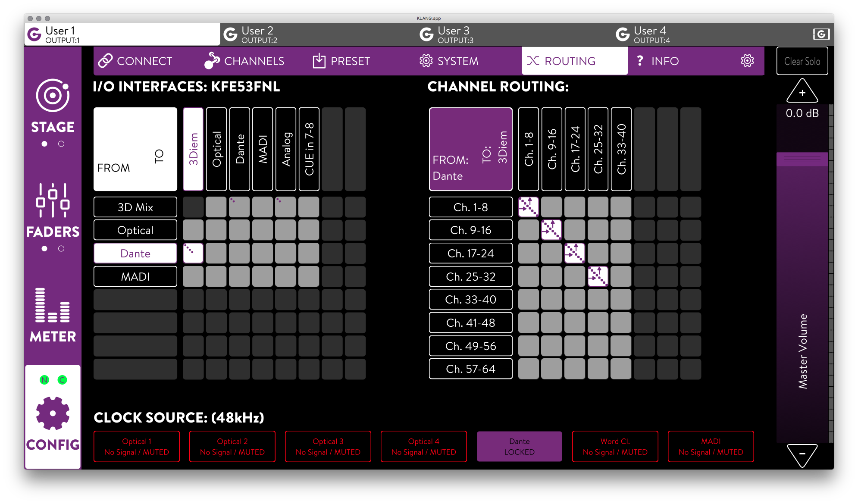Open the SYSTEM tab

[x=449, y=61]
